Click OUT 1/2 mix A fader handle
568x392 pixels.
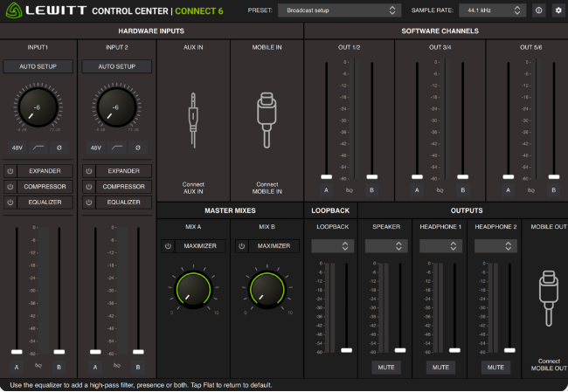tap(327, 177)
